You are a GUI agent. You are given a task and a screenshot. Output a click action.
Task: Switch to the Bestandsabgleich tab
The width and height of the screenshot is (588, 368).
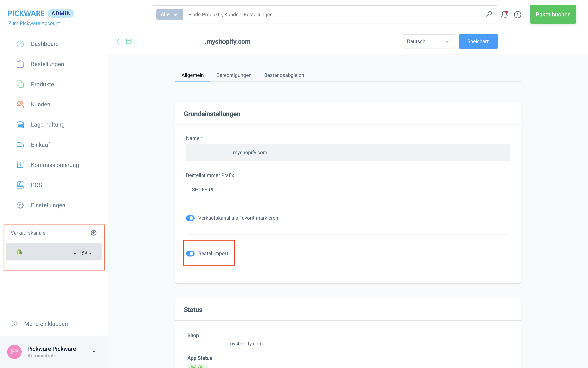pos(284,75)
